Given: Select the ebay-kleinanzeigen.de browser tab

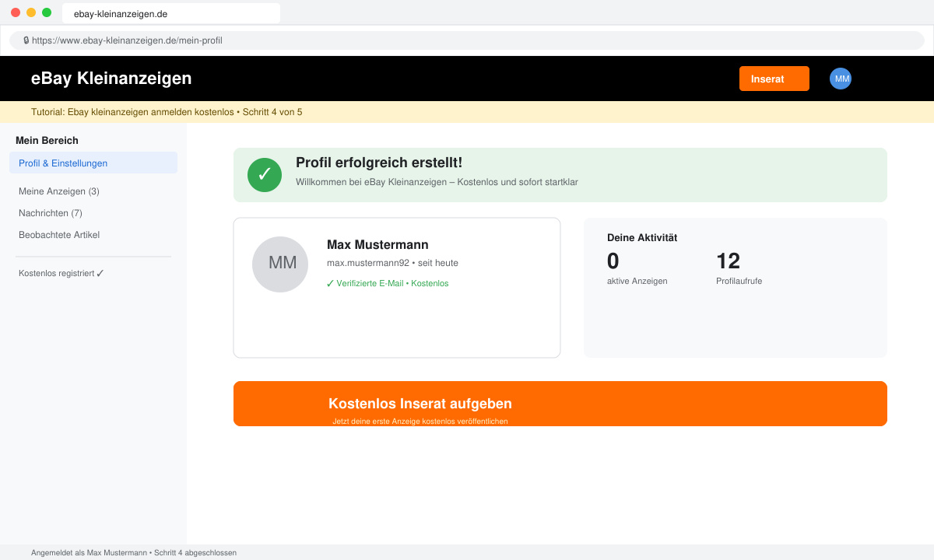Looking at the screenshot, I should point(171,13).
